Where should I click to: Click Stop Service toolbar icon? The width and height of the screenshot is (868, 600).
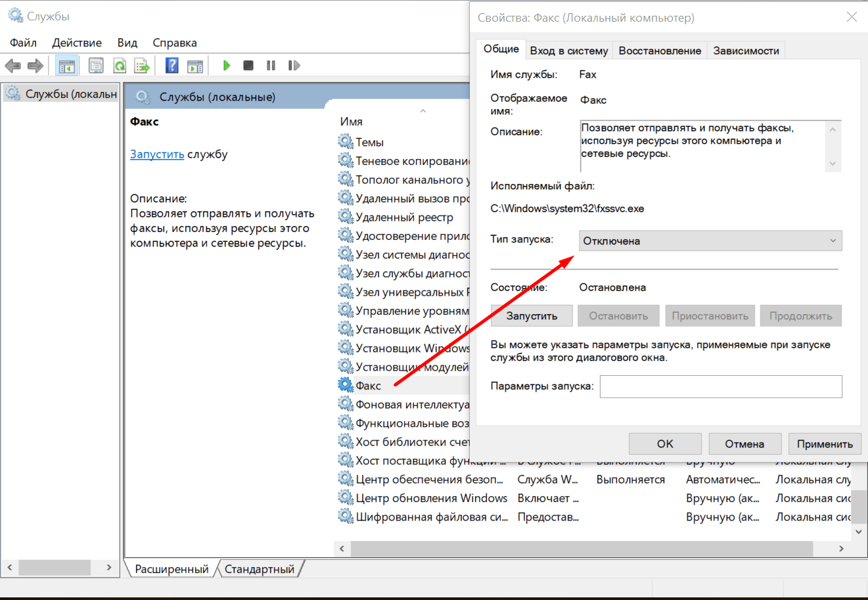point(248,66)
